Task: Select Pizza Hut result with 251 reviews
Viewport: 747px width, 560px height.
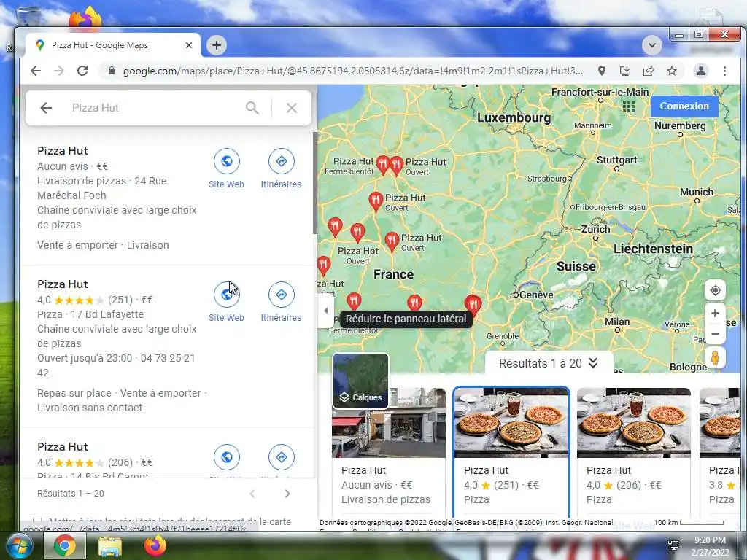Action: click(x=63, y=284)
